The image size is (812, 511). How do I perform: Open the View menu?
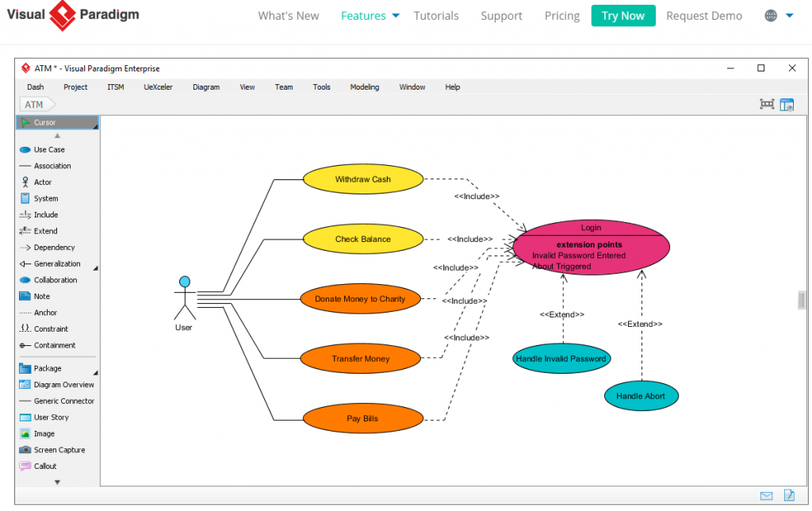click(247, 87)
